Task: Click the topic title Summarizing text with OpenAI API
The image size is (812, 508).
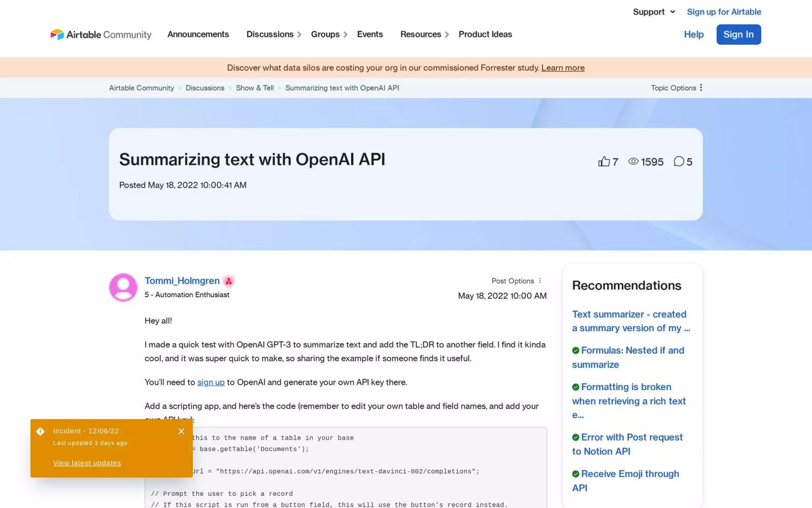Action: (252, 160)
